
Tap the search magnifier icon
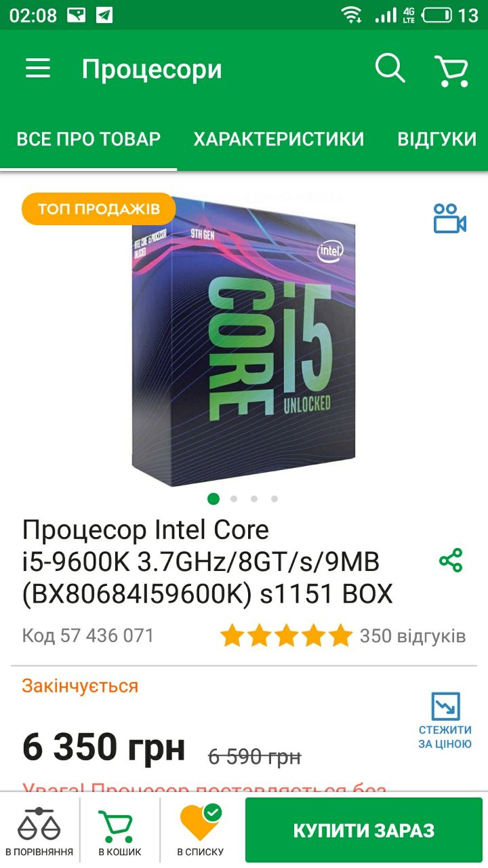(x=390, y=68)
